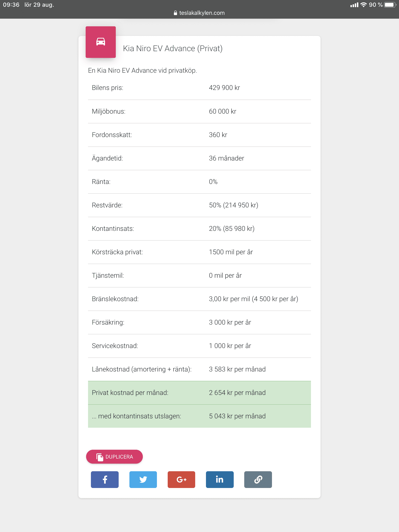Tap the teslakalkylen.com address bar
The width and height of the screenshot is (399, 532).
tap(202, 13)
